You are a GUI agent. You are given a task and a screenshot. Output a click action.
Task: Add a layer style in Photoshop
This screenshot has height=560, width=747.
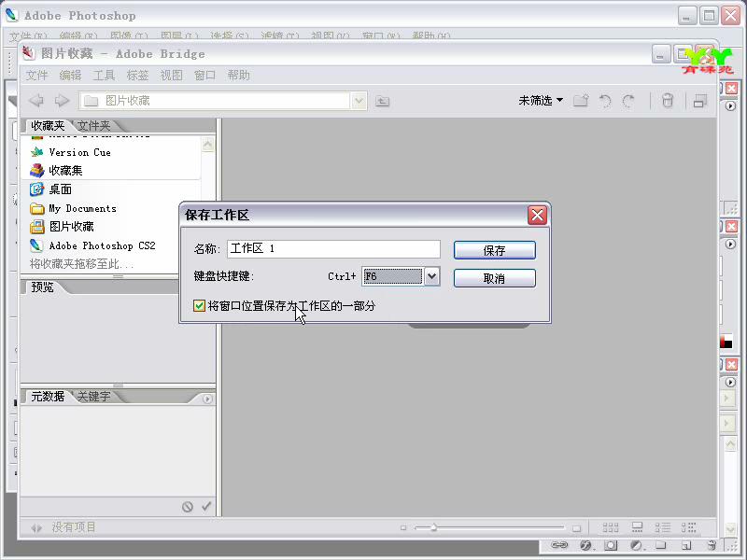(585, 545)
